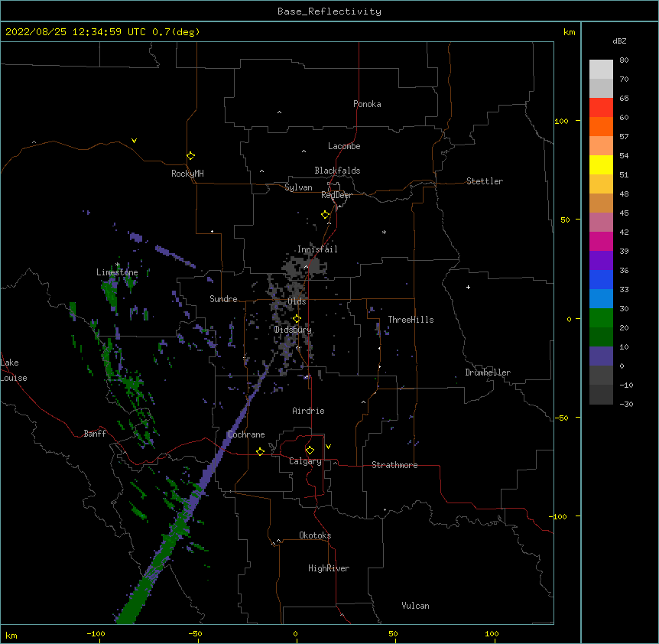Viewport: 659px width, 644px height.
Task: Click the Didsbury town label
Action: click(293, 330)
